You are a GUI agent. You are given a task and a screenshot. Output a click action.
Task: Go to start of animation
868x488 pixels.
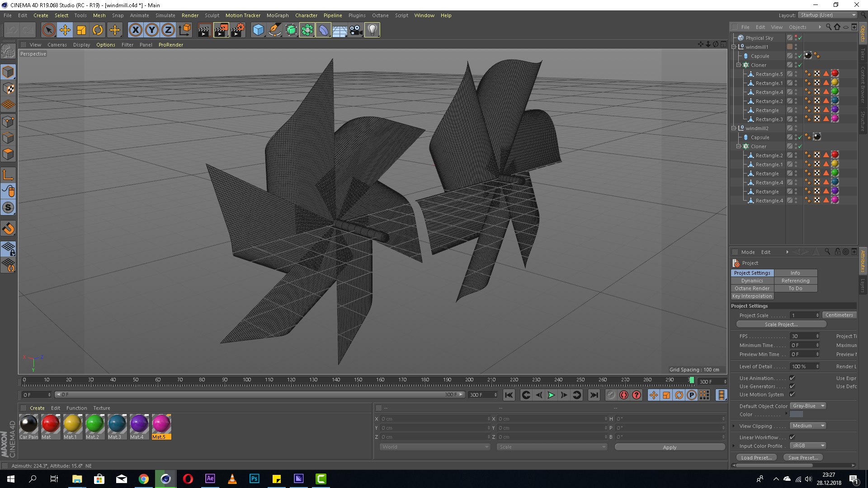point(509,395)
